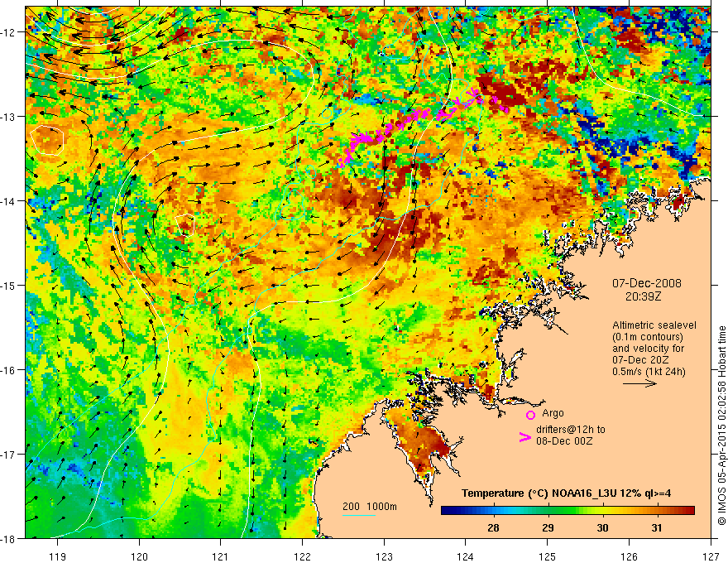
Task: Click the '200 1000m' depth contour label
Action: point(370,507)
